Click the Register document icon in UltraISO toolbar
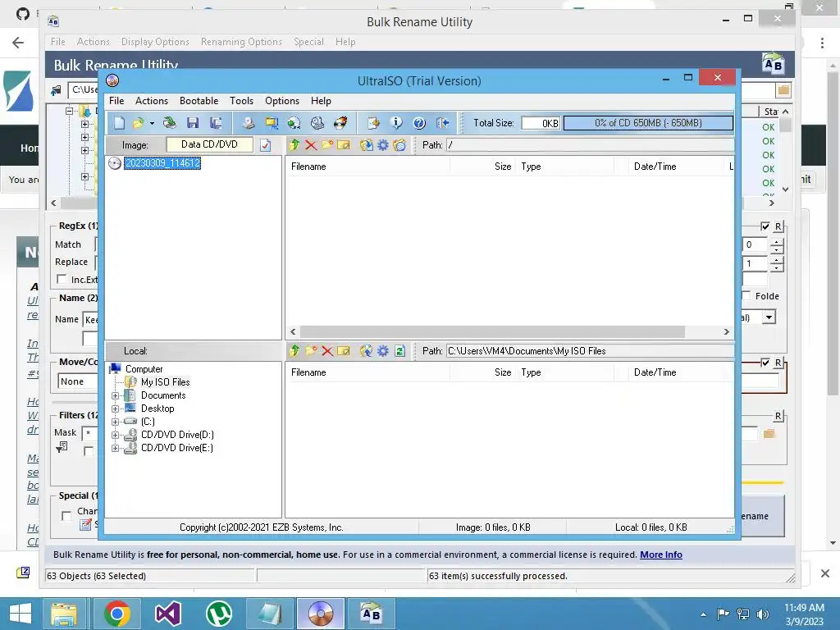This screenshot has width=840, height=630. [x=373, y=123]
